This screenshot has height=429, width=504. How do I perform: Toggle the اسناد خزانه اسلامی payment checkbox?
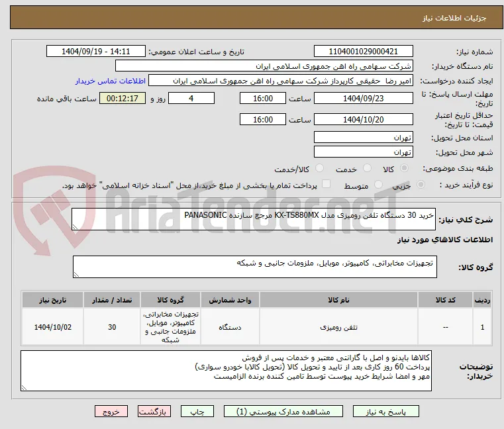pyautogui.click(x=326, y=184)
